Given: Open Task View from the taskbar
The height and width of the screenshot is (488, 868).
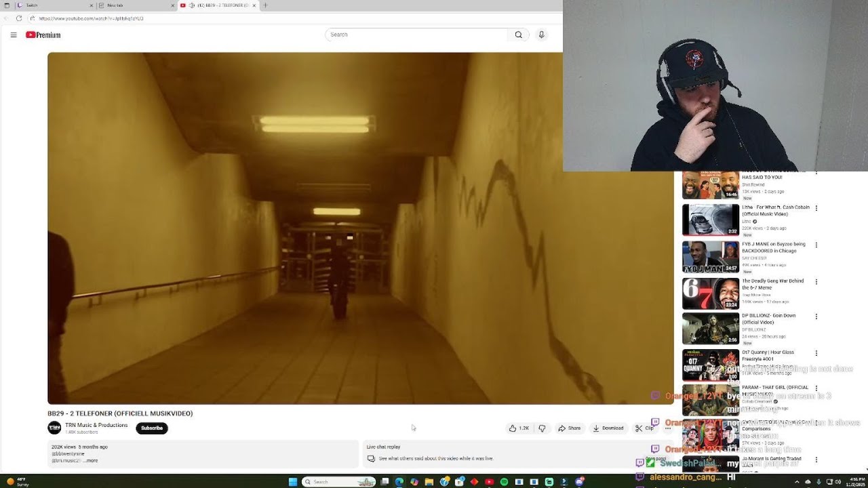Looking at the screenshot, I should [384, 482].
